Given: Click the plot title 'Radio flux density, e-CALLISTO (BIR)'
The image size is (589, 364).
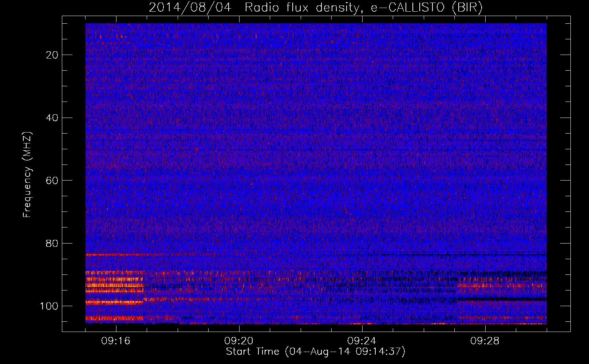Looking at the screenshot, I should point(364,7).
